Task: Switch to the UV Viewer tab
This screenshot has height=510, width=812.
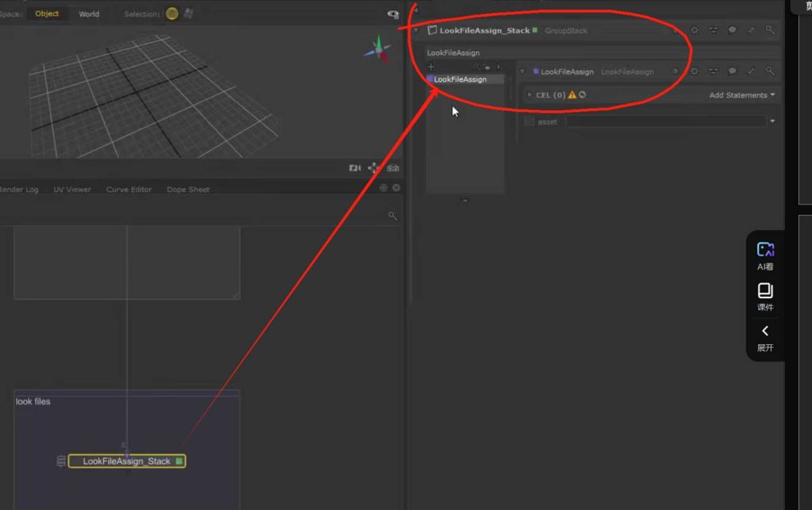Action: coord(72,190)
